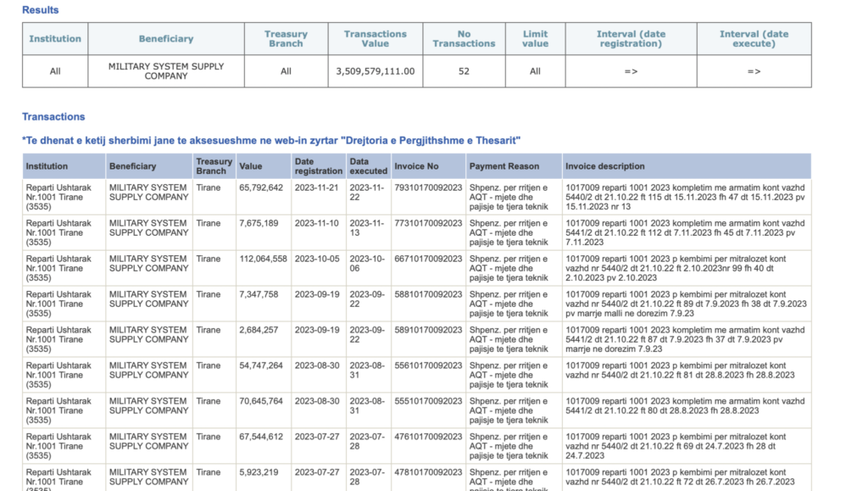Select the value 112,064,558
868x491 pixels.
(x=264, y=259)
